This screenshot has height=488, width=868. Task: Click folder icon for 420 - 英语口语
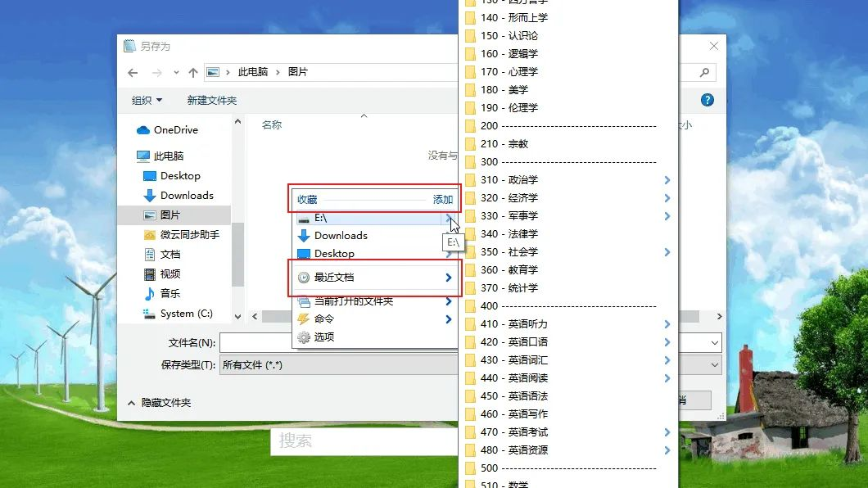click(471, 342)
